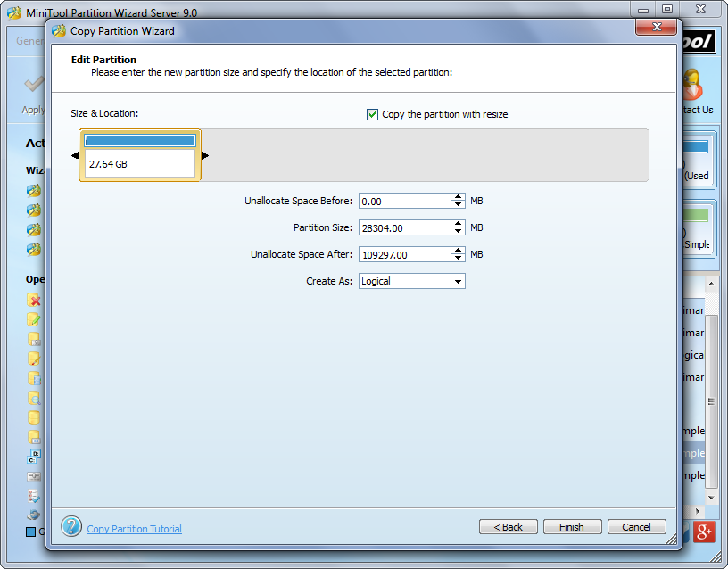
Task: Click the disk icon with small label tag
Action: tap(33, 437)
